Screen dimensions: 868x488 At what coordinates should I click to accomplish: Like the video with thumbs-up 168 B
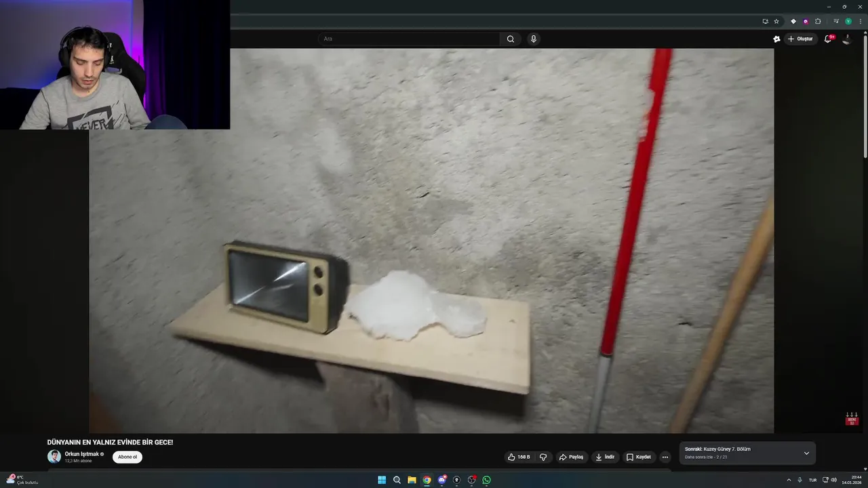pyautogui.click(x=519, y=457)
